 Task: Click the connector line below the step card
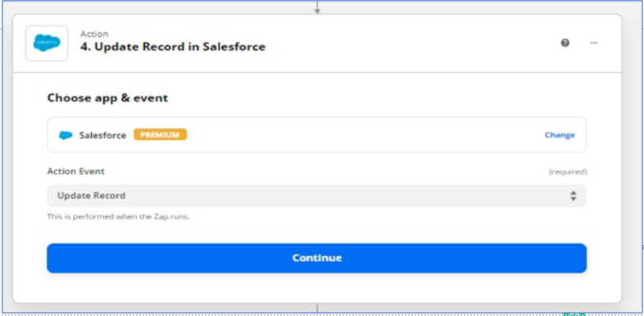click(x=317, y=308)
